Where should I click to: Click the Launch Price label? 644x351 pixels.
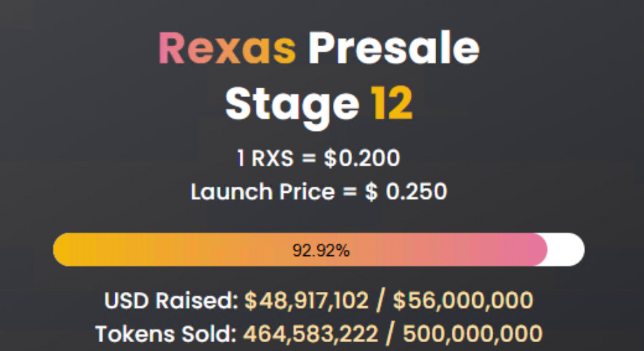click(x=262, y=192)
